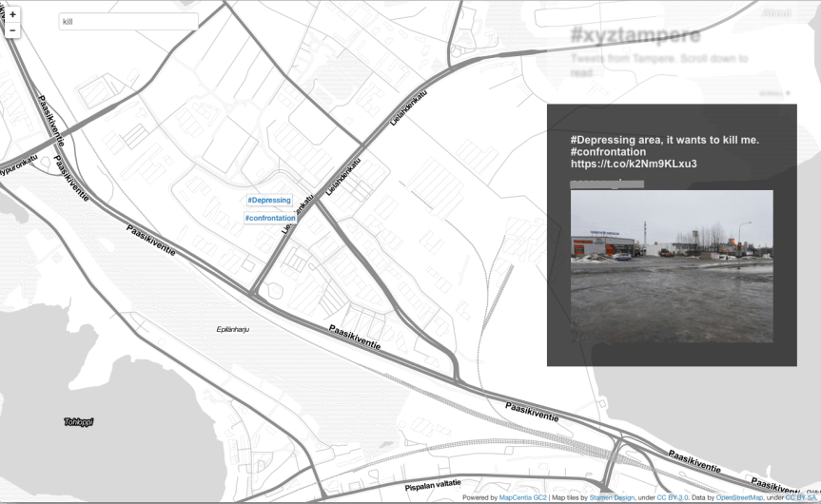Screen dimensions: 821x504
Task: Click the #xyztampere heading
Action: pyautogui.click(x=635, y=36)
